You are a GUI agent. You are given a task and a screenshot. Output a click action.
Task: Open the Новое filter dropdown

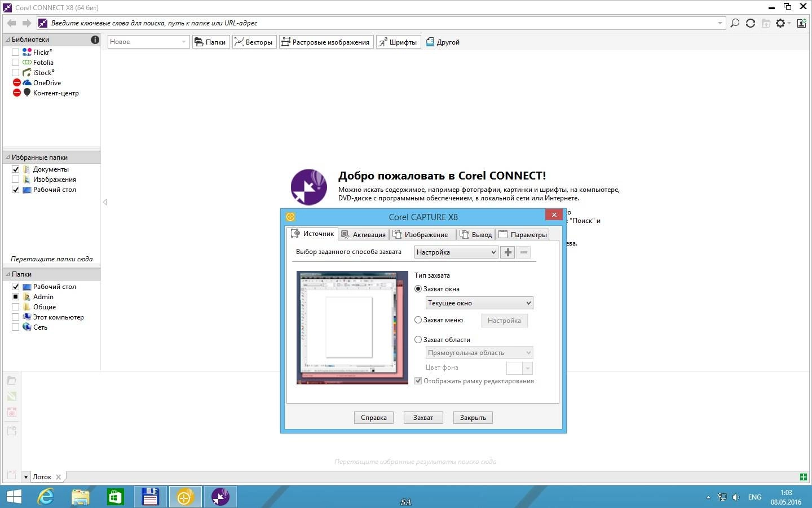(x=148, y=42)
